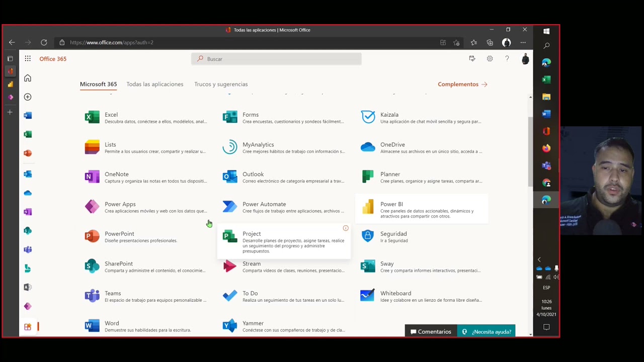The width and height of the screenshot is (644, 362).
Task: Refresh the browser page
Action: 44,43
